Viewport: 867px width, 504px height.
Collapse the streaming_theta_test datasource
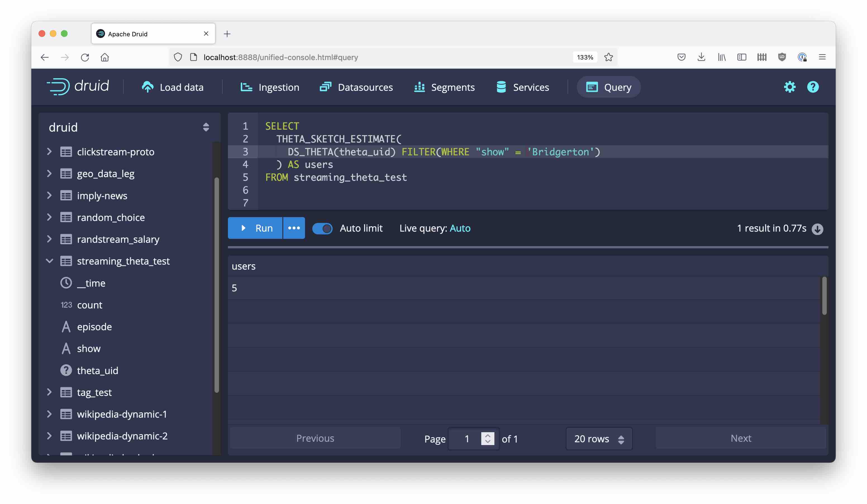[x=49, y=261]
